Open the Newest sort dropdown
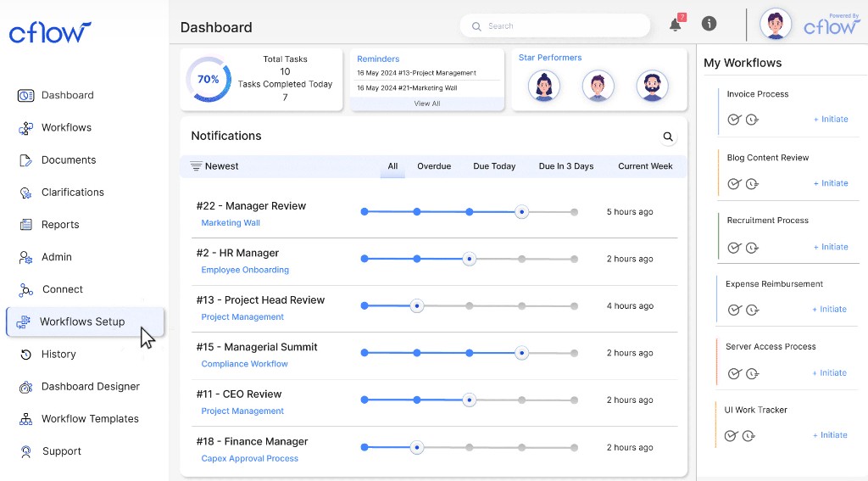The image size is (868, 481). point(214,166)
